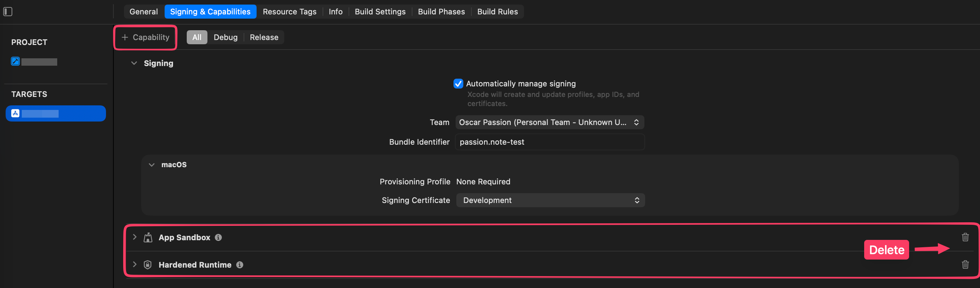The image size is (980, 288).
Task: Click the Bundle Identifier text field
Action: click(549, 142)
